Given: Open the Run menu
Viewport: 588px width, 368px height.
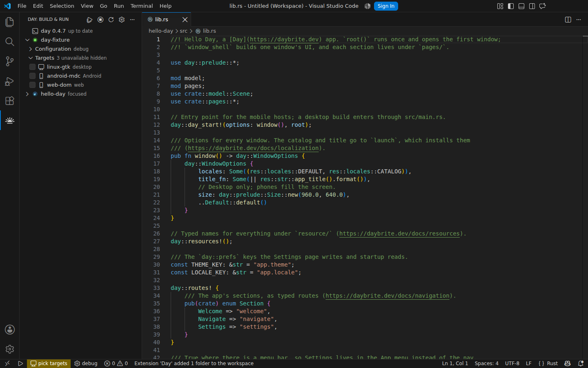Looking at the screenshot, I should click(119, 6).
